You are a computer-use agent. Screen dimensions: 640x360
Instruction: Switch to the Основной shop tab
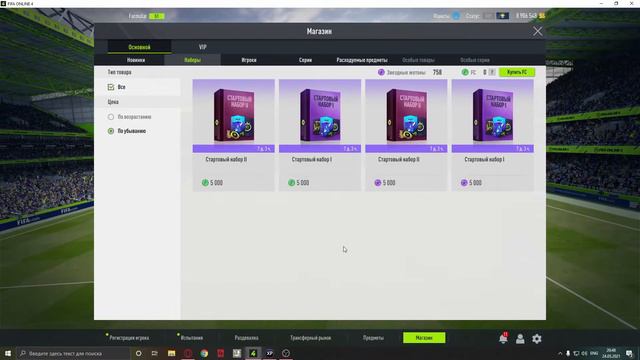139,47
